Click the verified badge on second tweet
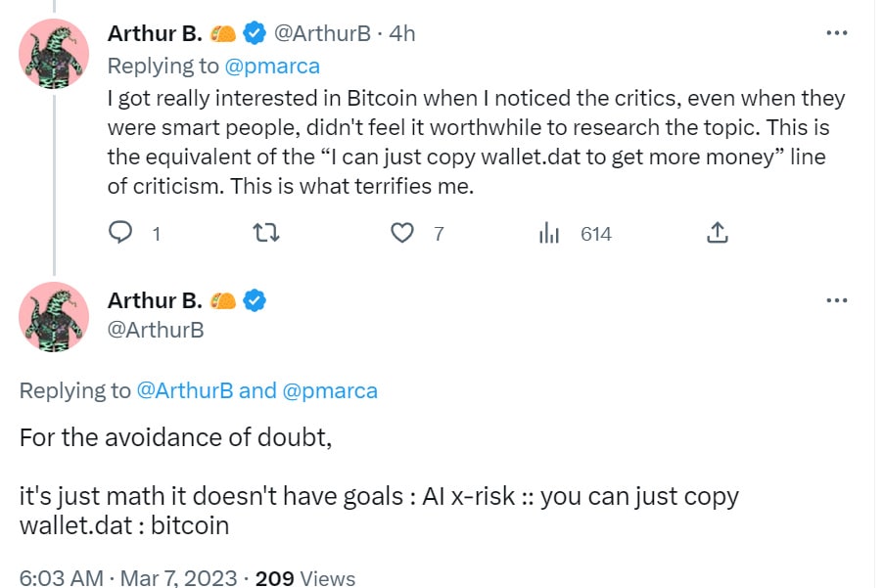 [255, 300]
